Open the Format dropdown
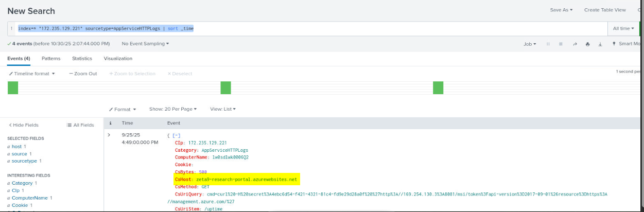Image resolution: width=644 pixels, height=212 pixels. [x=123, y=109]
